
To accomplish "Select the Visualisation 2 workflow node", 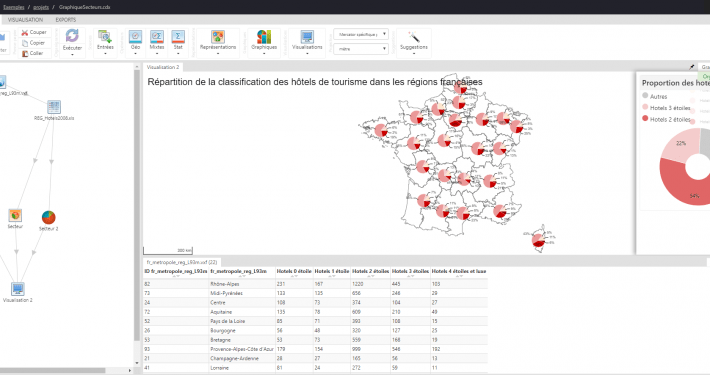I will (17, 289).
